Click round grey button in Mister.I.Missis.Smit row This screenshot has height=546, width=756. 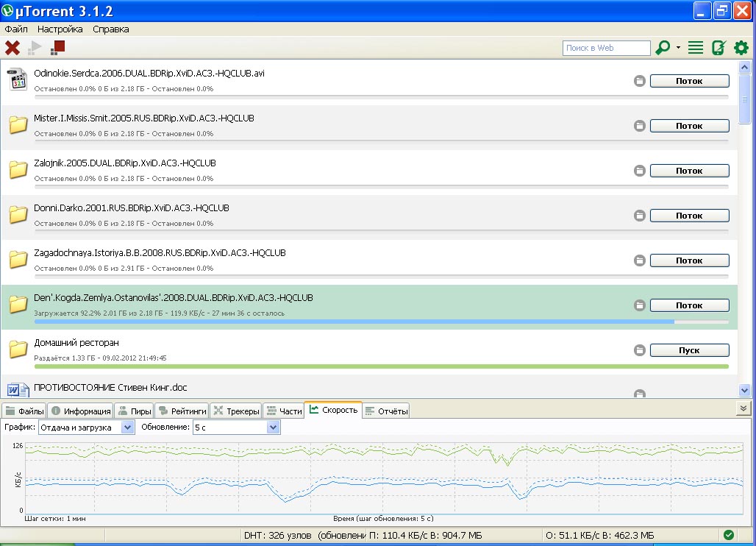coord(639,126)
